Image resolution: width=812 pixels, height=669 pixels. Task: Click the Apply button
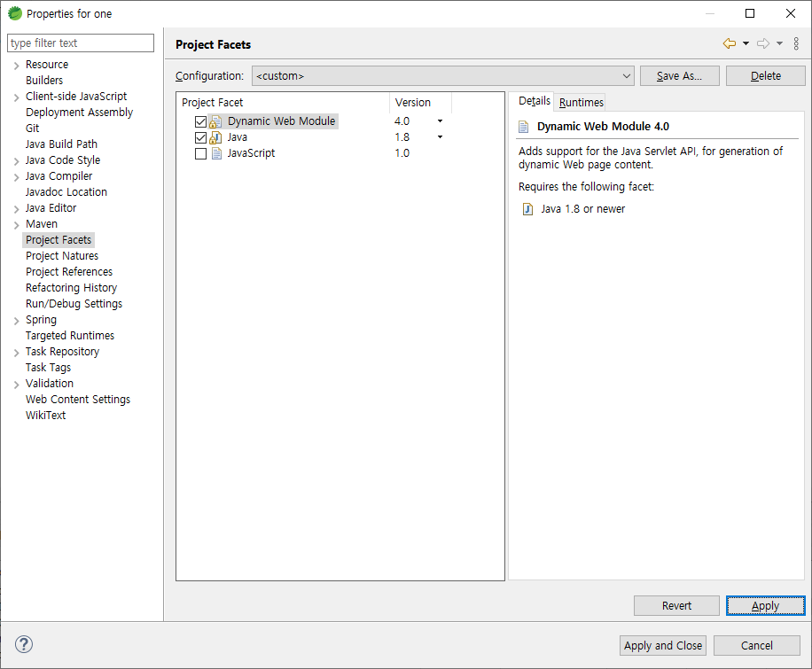tap(765, 606)
